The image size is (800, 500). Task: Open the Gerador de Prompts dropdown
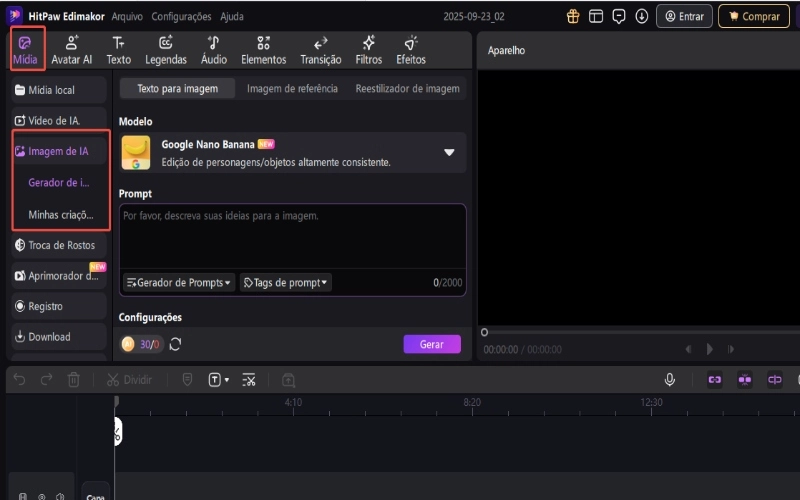click(179, 283)
